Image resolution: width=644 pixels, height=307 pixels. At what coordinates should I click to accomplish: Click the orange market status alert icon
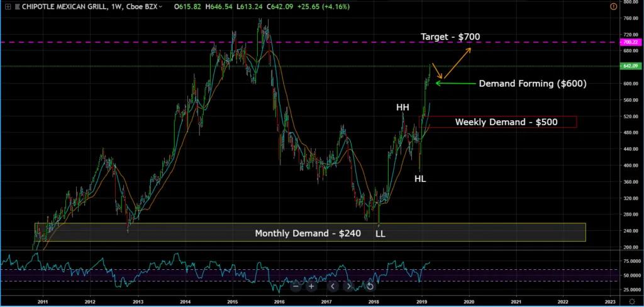[614, 6]
